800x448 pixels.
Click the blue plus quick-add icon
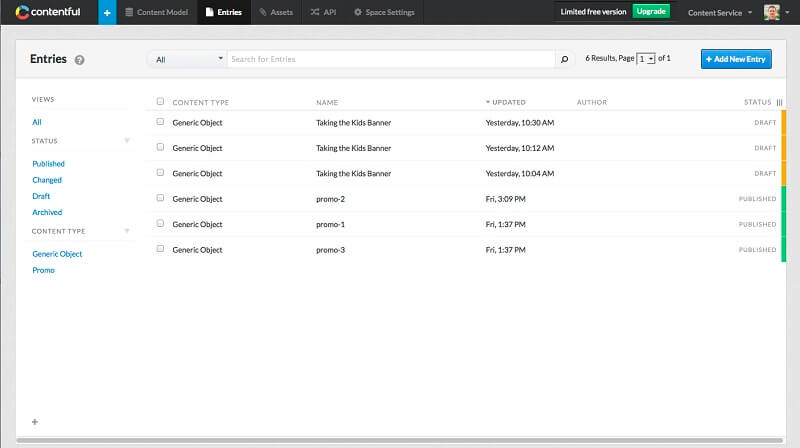(107, 12)
